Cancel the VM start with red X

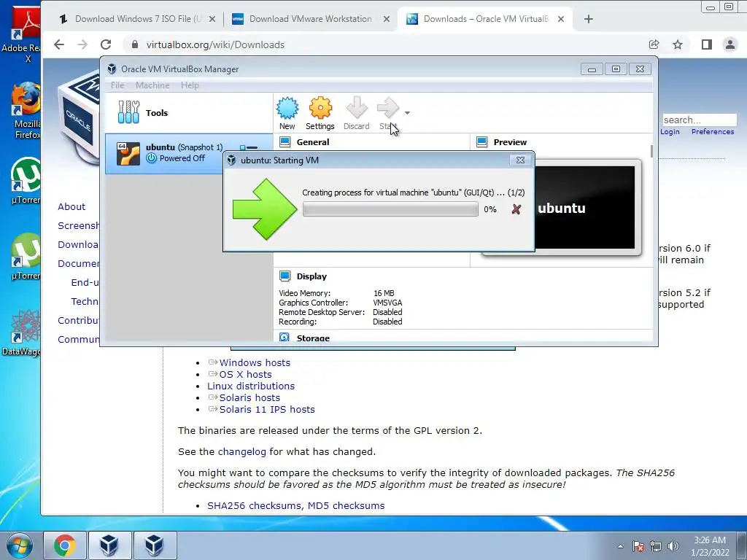516,209
